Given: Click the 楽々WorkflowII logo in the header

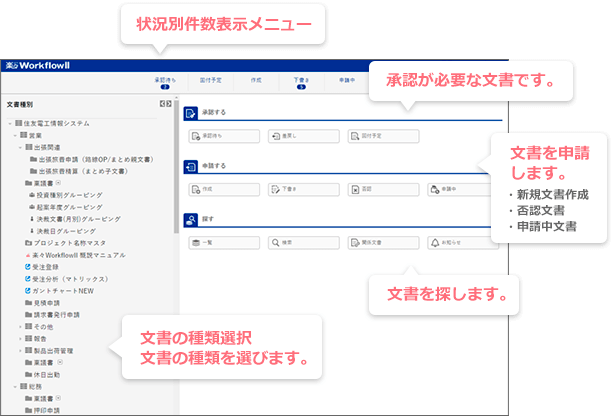Looking at the screenshot, I should pyautogui.click(x=38, y=66).
